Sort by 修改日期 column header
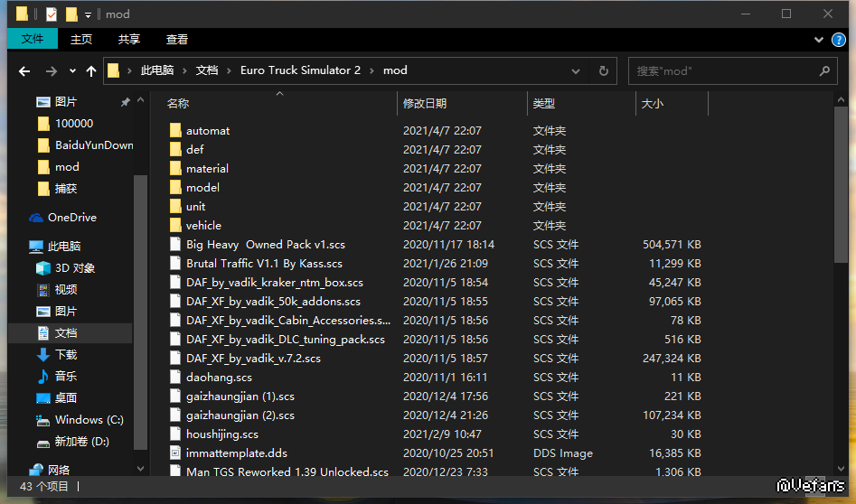This screenshot has height=504, width=856. pyautogui.click(x=425, y=104)
